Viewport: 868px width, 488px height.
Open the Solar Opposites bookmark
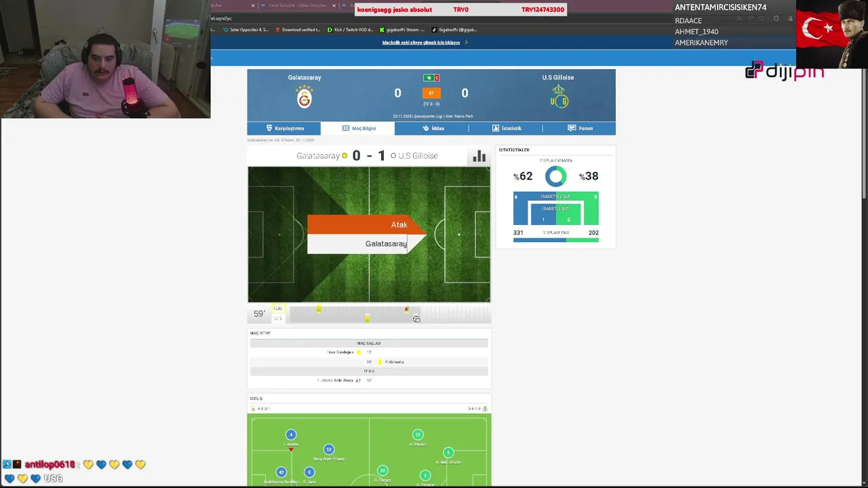[x=245, y=30]
